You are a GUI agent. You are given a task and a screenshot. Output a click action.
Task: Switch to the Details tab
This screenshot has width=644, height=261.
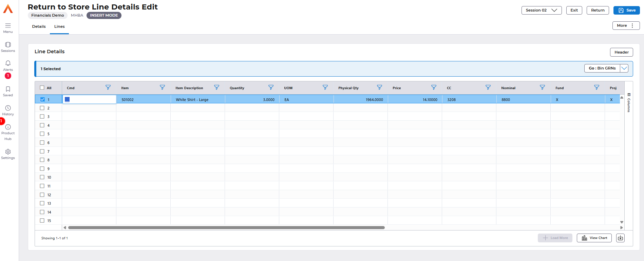coord(39,26)
